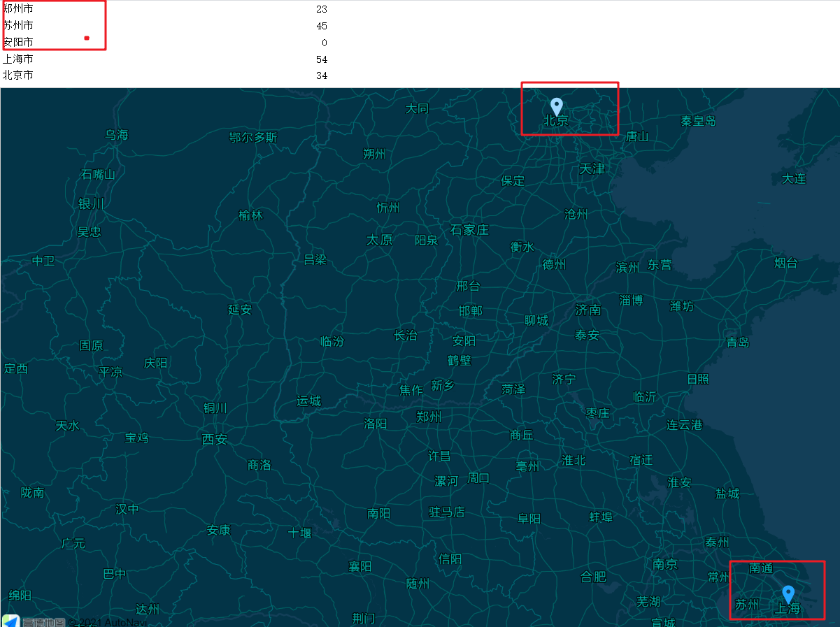Click the 鄂尔多斯 label on the map
840x627 pixels.
[253, 138]
